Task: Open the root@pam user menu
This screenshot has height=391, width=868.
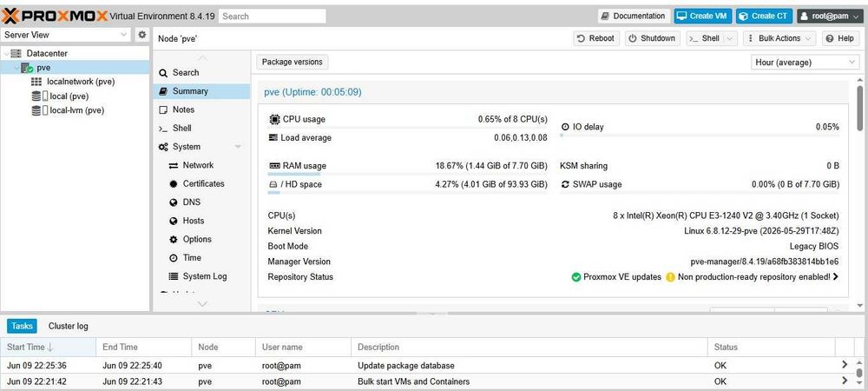Action: pos(830,16)
